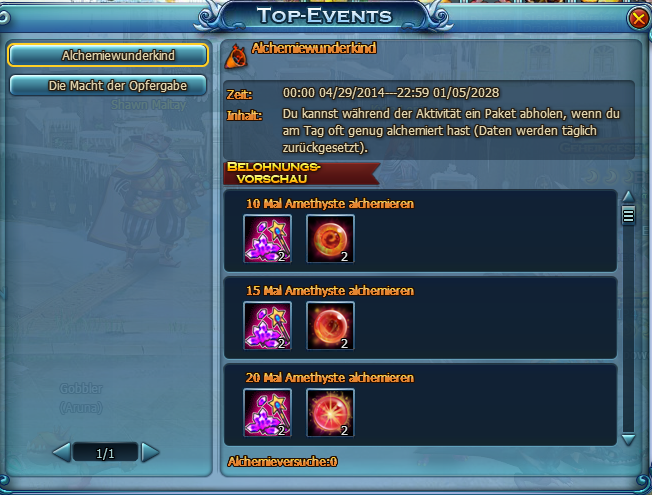Click the 10 Mal Amethyste alchemieren heading

point(330,203)
